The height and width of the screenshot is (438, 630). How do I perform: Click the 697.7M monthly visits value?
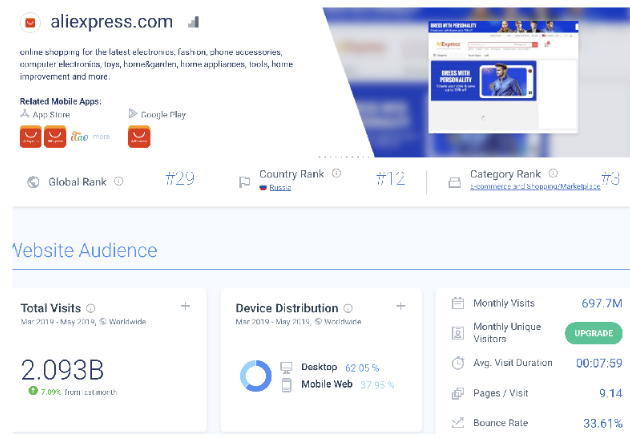pyautogui.click(x=602, y=303)
